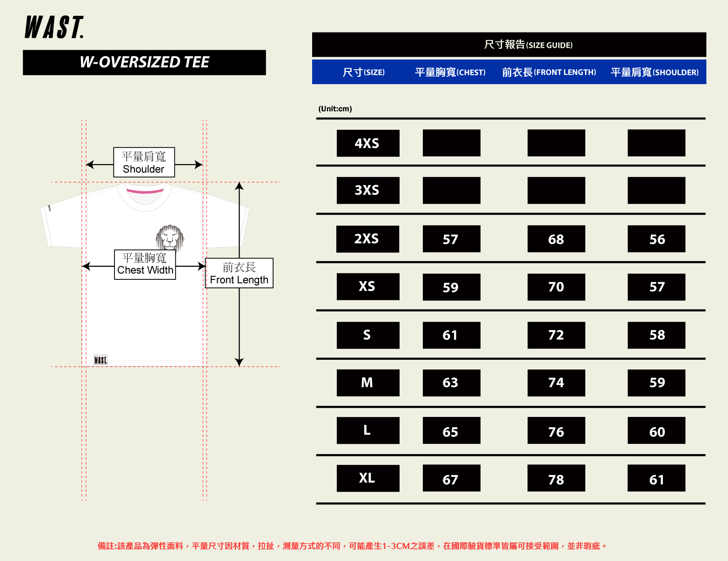Select the Chest column header
This screenshot has height=561, width=728.
450,72
